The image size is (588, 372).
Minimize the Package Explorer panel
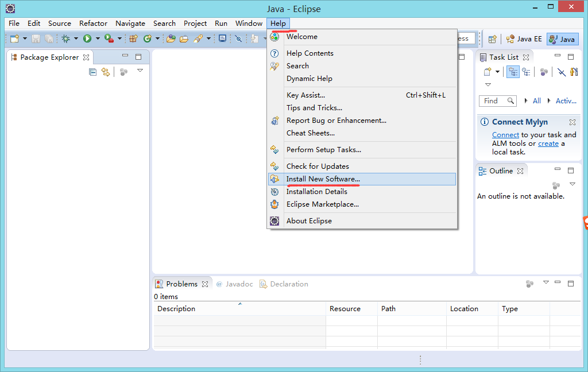click(125, 56)
